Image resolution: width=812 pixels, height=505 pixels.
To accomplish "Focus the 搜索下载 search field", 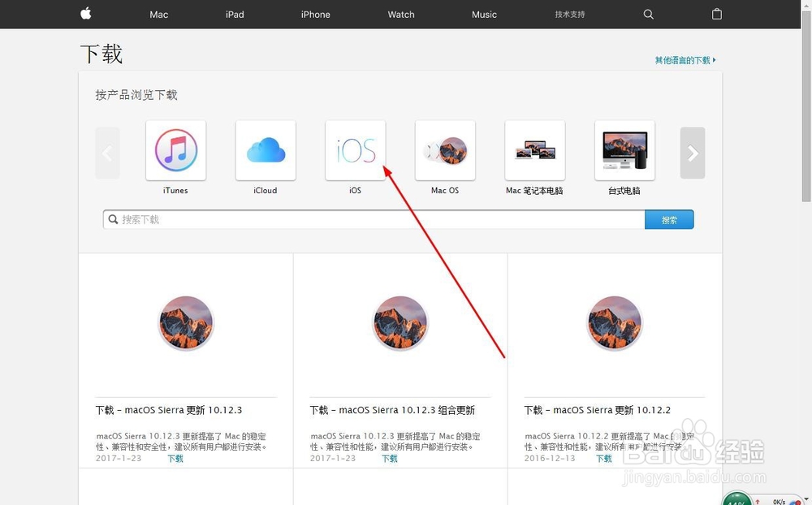I will [374, 219].
